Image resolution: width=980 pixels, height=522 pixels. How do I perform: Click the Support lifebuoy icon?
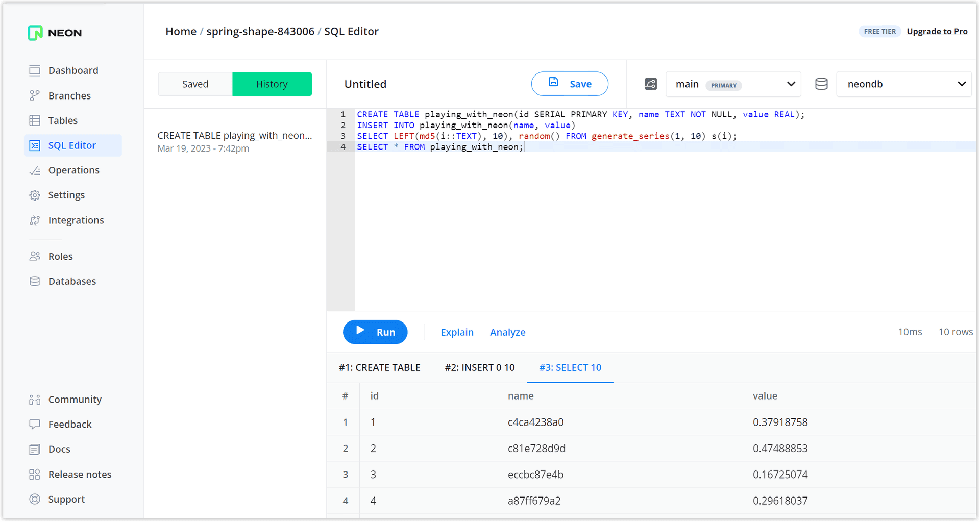coord(35,500)
